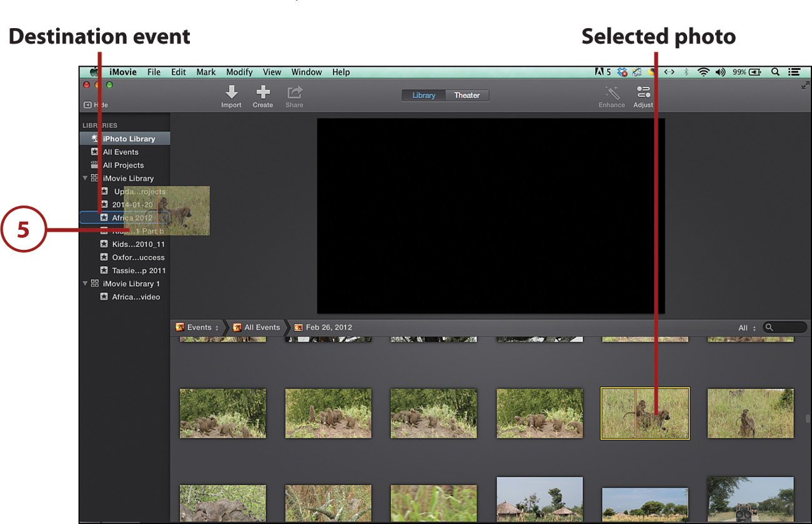Click star icon beside Africa...video
812x524 pixels.
[104, 297]
